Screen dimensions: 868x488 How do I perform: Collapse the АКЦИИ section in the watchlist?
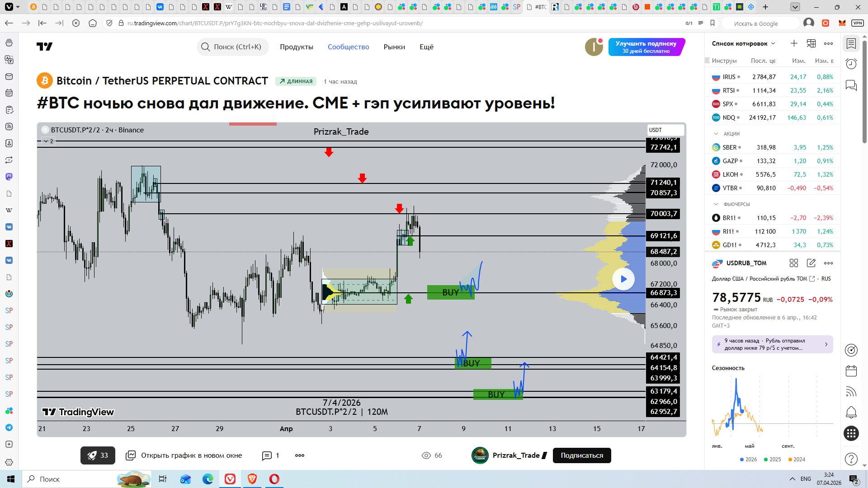(716, 134)
